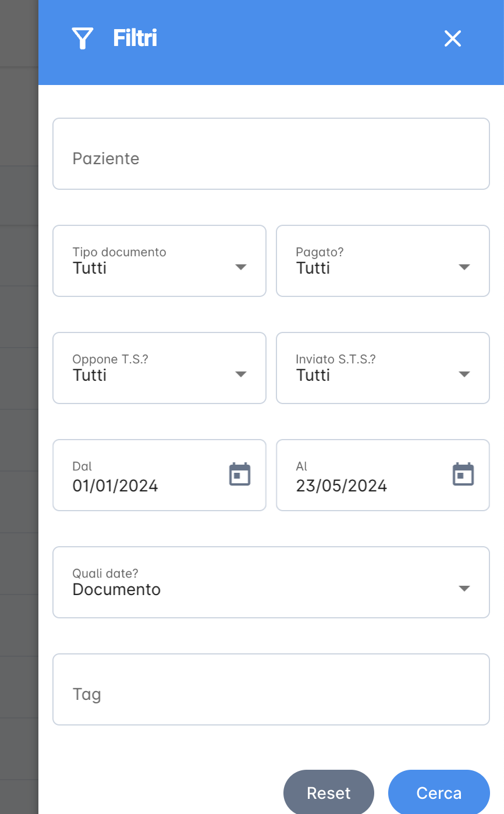Image resolution: width=504 pixels, height=814 pixels.
Task: Open the calendar picker for Dal date
Action: click(239, 475)
